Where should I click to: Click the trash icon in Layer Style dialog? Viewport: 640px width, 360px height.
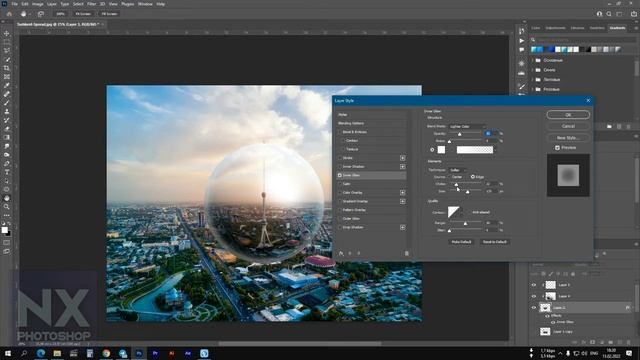tap(407, 253)
